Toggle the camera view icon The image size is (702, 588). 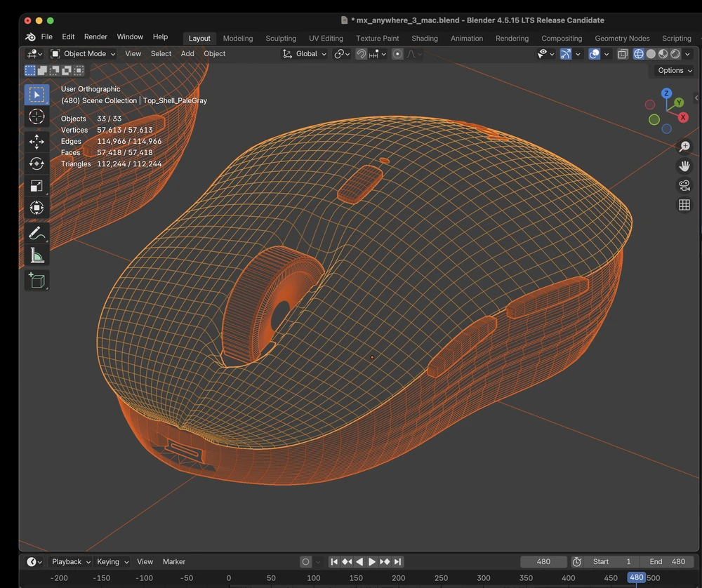(x=684, y=185)
